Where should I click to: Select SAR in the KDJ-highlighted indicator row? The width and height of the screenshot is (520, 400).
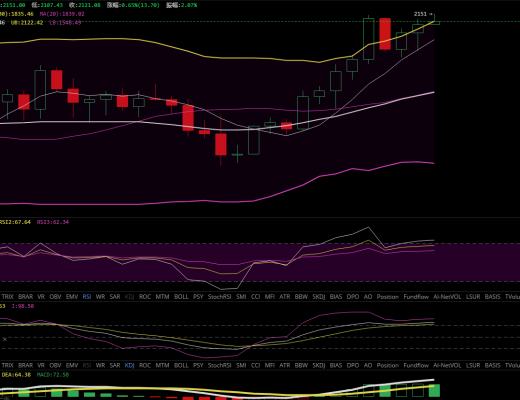[x=115, y=365]
